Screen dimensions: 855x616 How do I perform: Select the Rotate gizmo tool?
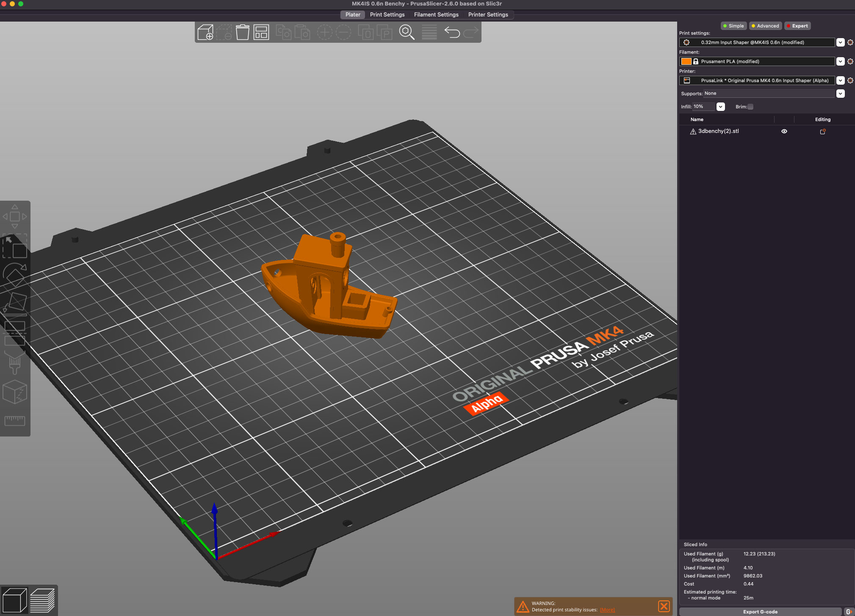(15, 275)
